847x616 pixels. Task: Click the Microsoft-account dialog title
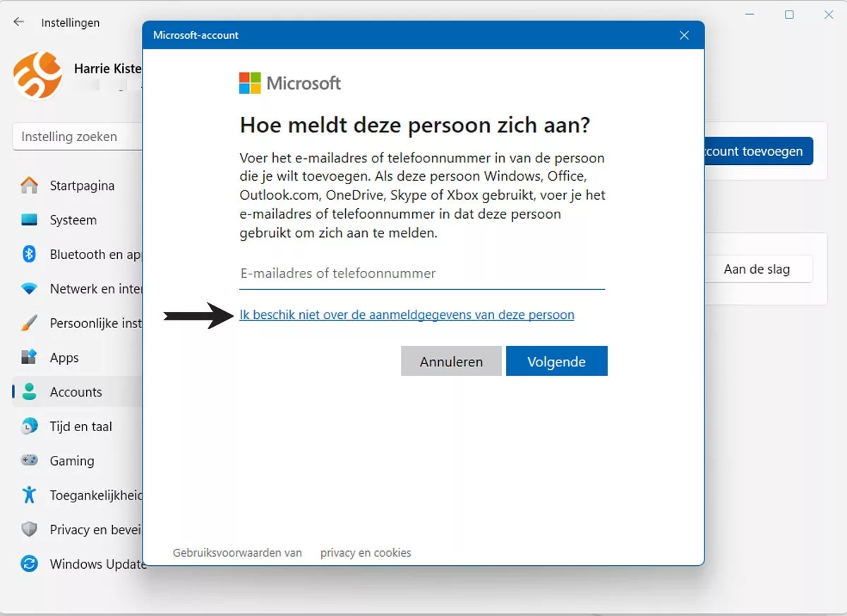(x=196, y=35)
